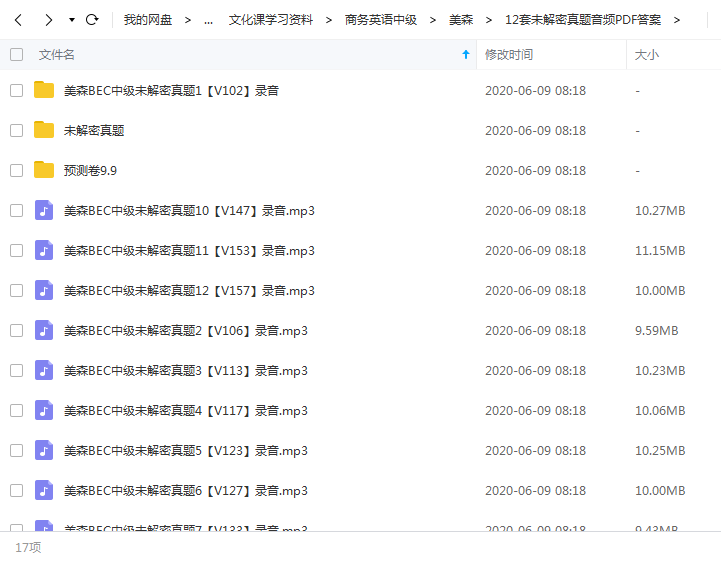
Task: Check the 真题6【V127】录音.mp3 checkbox
Action: click(17, 491)
